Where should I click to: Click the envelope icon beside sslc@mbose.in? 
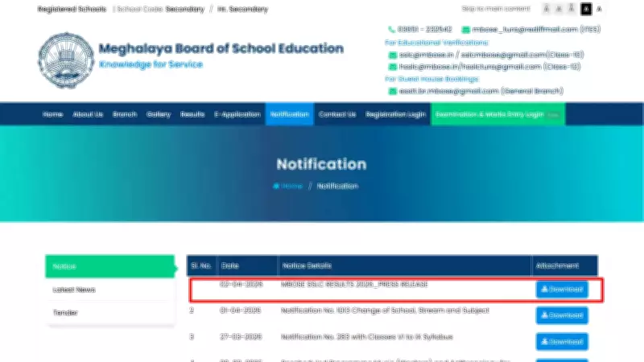391,55
